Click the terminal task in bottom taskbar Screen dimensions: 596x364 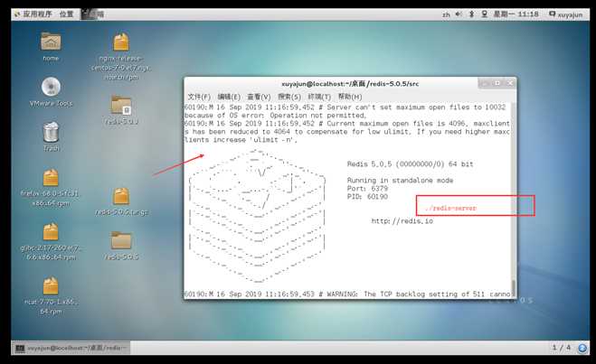click(71, 348)
